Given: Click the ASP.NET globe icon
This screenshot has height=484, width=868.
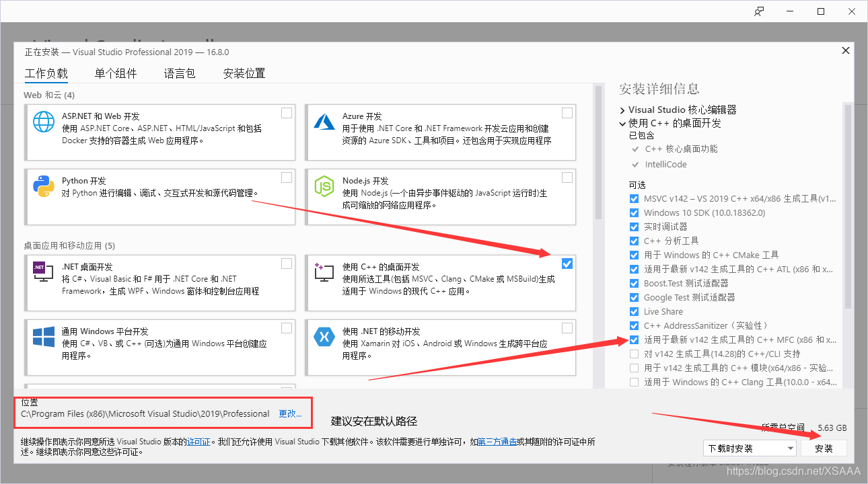Looking at the screenshot, I should point(44,122).
